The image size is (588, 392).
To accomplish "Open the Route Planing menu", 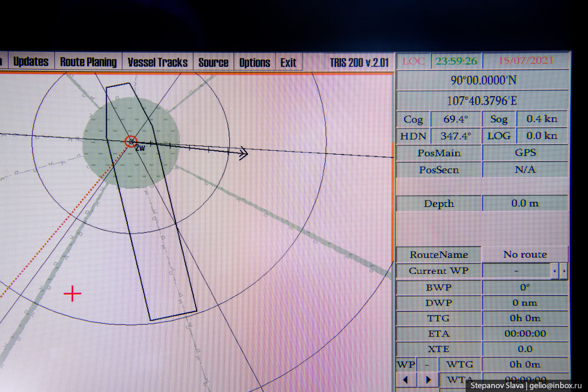I will 88,62.
